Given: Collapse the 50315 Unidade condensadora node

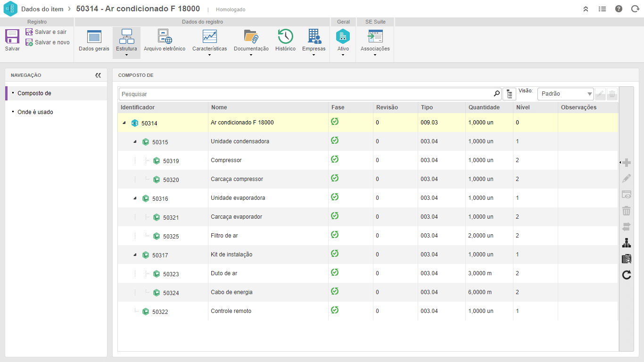Looking at the screenshot, I should coord(135,141).
